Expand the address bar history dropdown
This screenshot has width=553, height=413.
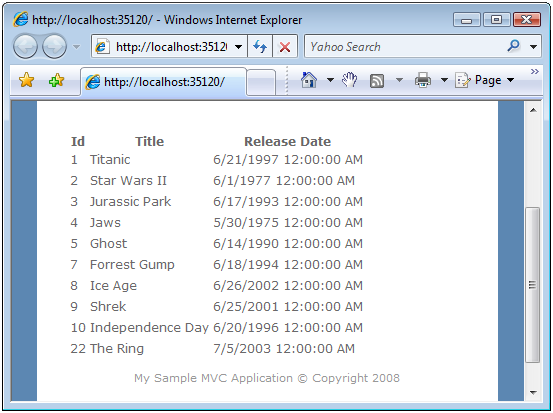[238, 47]
